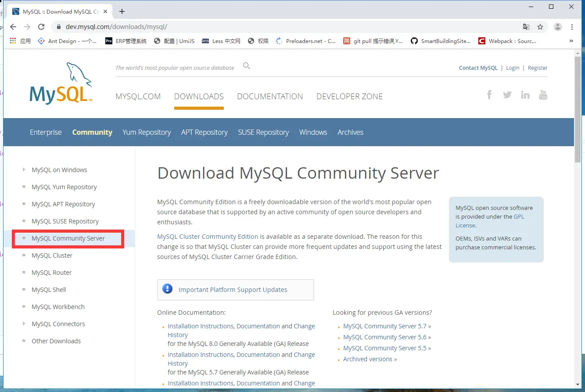Screen dimensions: 585x392
Task: Select MySQL Yum Repository in the sidebar
Action: tap(64, 187)
